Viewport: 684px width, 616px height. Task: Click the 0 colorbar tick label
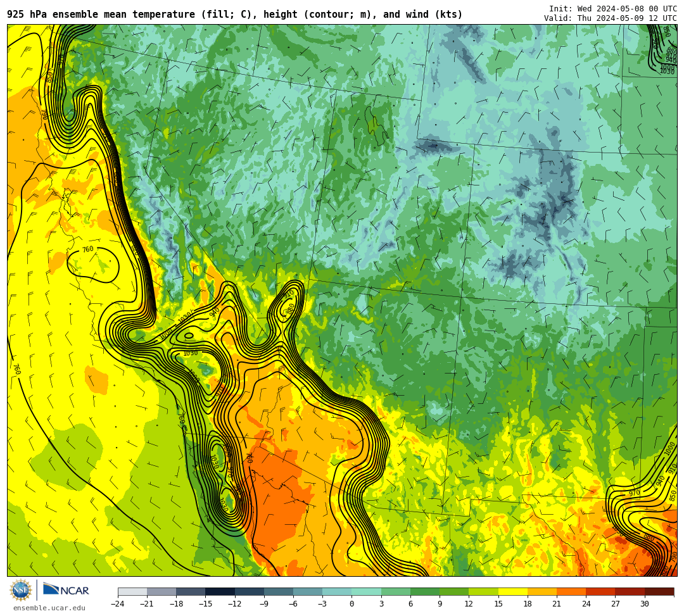352,604
